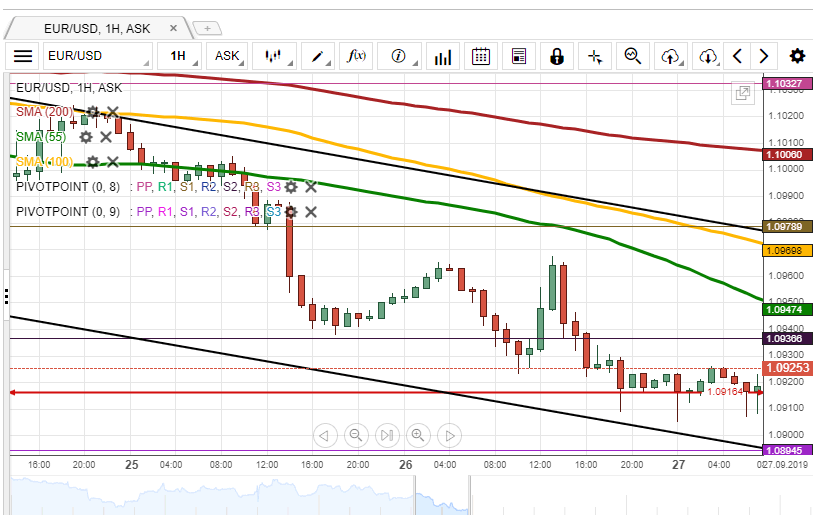
Task: Click the overview navigator range at bottom
Action: [x=442, y=495]
